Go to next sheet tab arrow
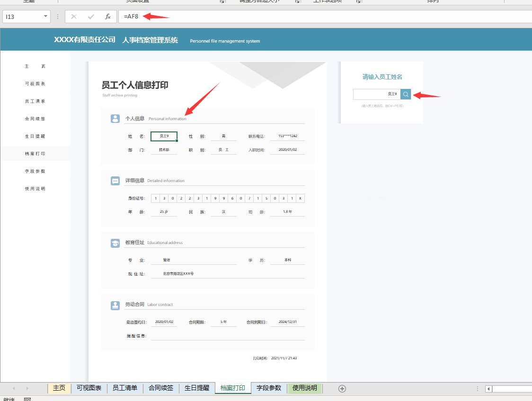The image size is (532, 401). click(x=27, y=388)
